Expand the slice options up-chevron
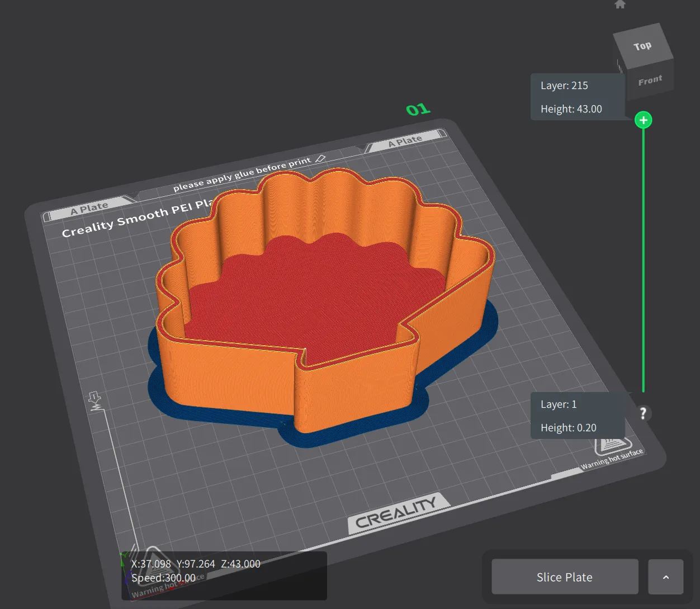 tap(665, 577)
